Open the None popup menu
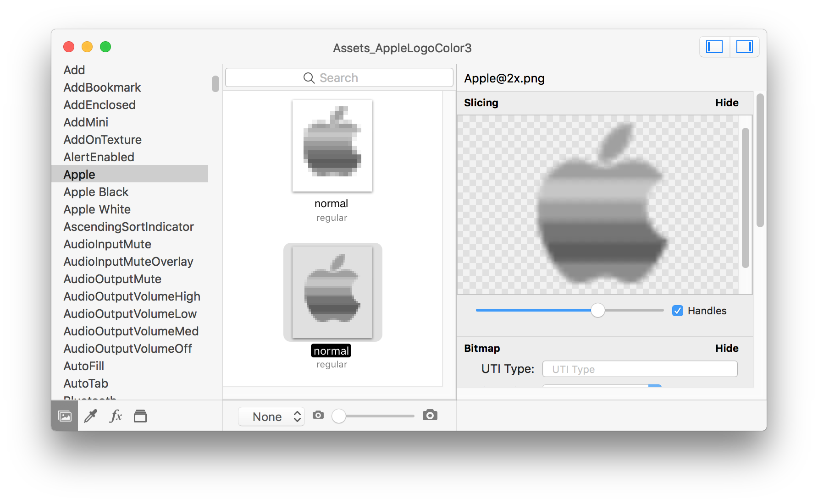Image resolution: width=818 pixels, height=504 pixels. [x=271, y=416]
